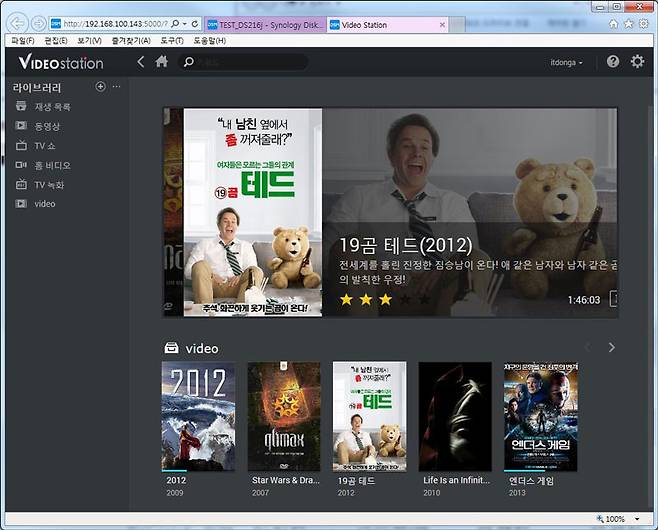Switch to TEST_DS216j Synology tab

pyautogui.click(x=265, y=25)
